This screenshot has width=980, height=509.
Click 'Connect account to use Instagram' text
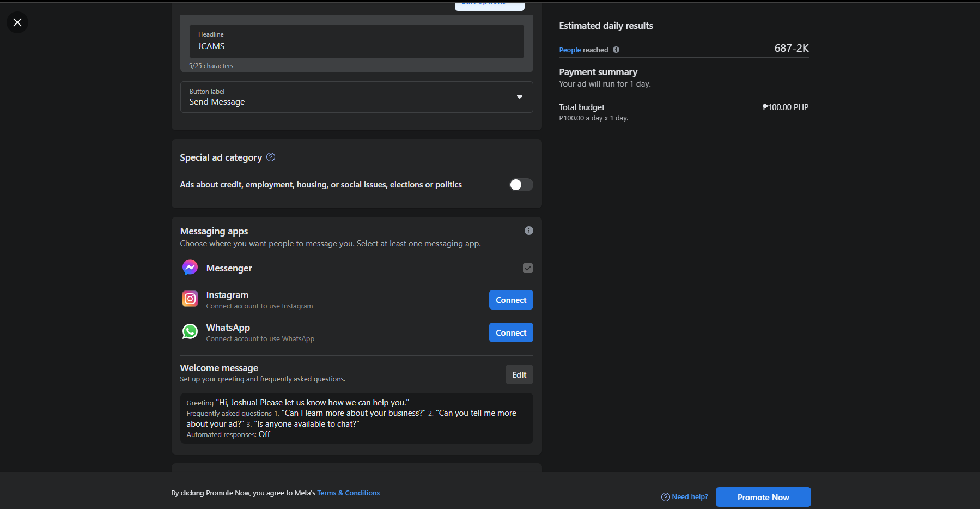coord(259,306)
